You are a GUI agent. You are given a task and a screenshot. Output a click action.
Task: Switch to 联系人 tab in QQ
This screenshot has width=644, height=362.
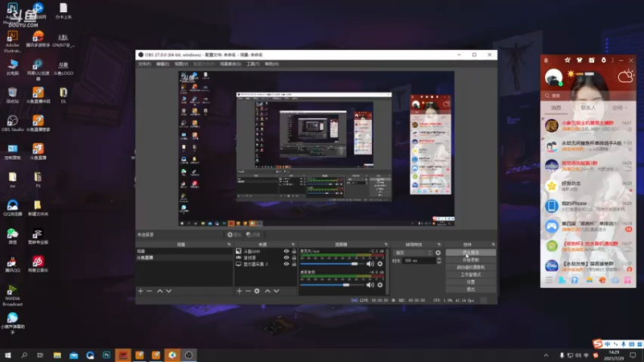pos(588,108)
